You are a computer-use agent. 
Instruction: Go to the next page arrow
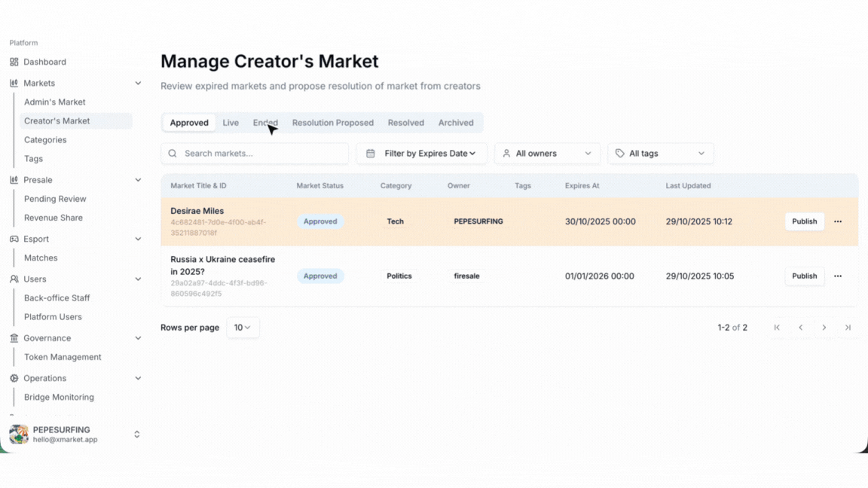tap(824, 328)
